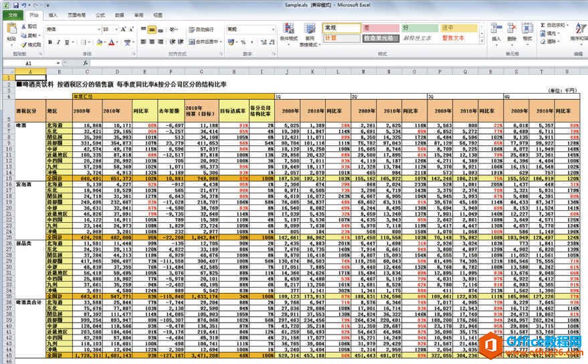Open the Font Color dropdown arrow
This screenshot has height=364, width=588.
tap(117, 42)
